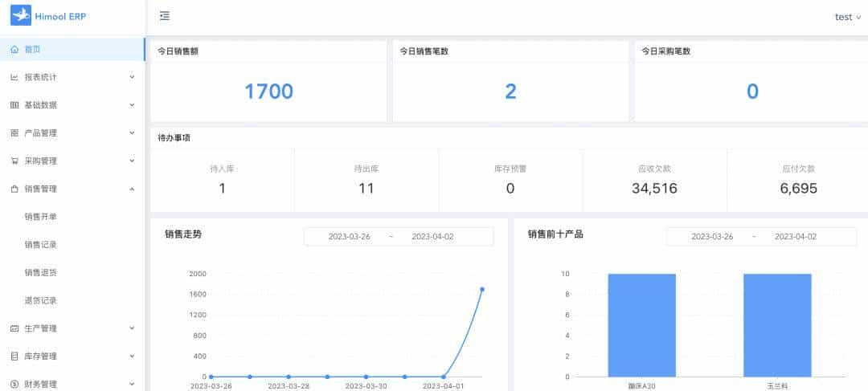Click the 应付欠款 amount 6,695
The image size is (868, 391).
[798, 189]
